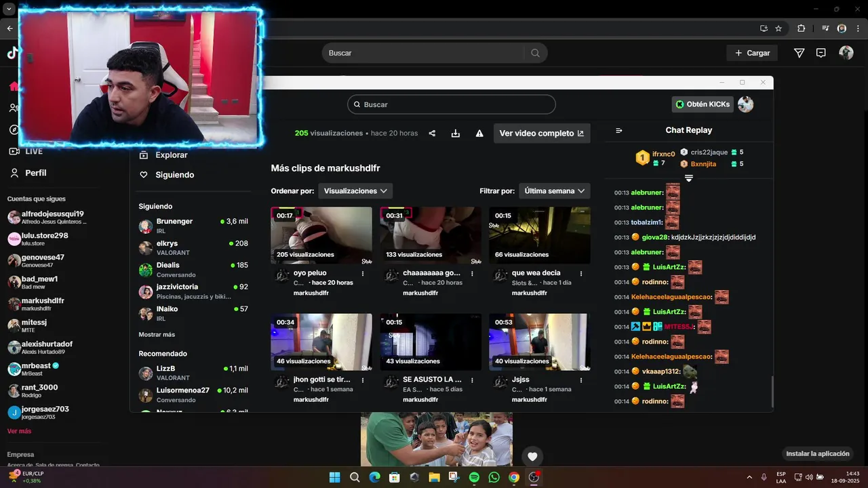This screenshot has height=488, width=868.
Task: Expand 'Ver más' followed accounts
Action: 19,431
